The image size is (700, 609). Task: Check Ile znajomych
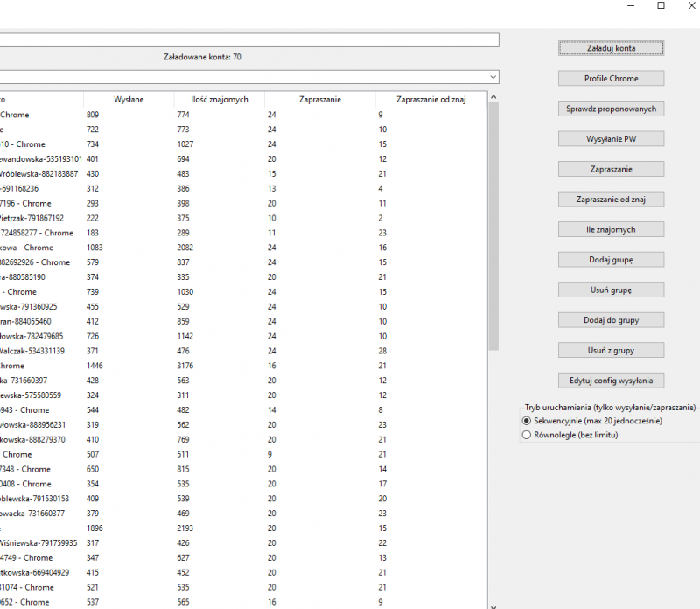click(611, 229)
